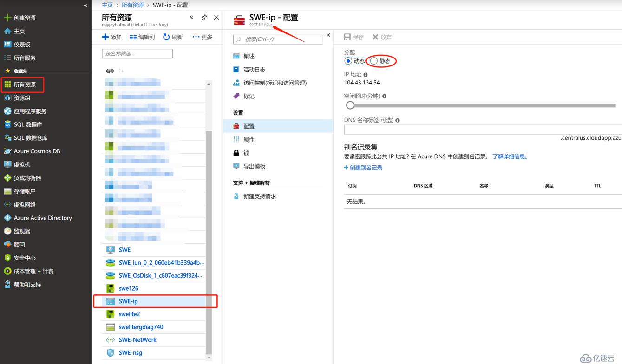Select All resources (所有资源) in sidebar
Image resolution: width=622 pixels, height=364 pixels.
click(25, 84)
